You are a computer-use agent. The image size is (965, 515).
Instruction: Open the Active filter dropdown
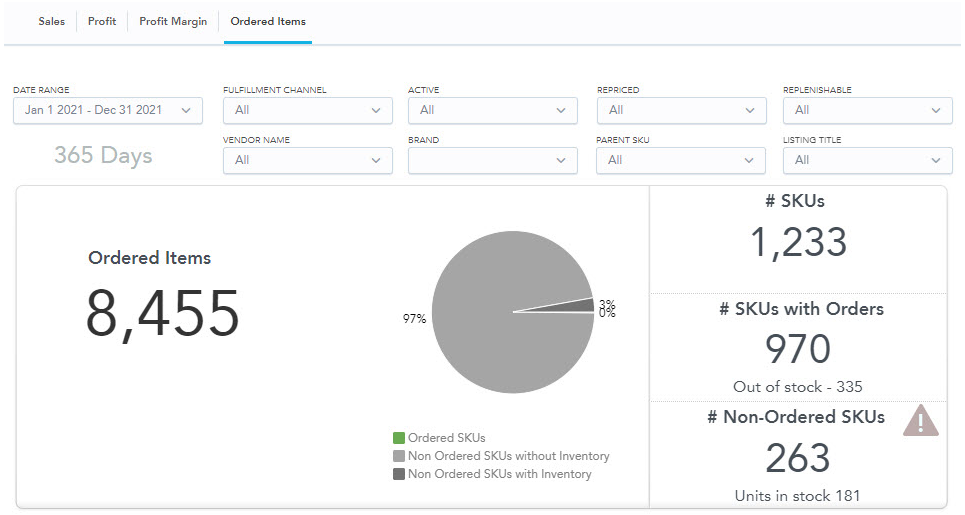click(492, 111)
